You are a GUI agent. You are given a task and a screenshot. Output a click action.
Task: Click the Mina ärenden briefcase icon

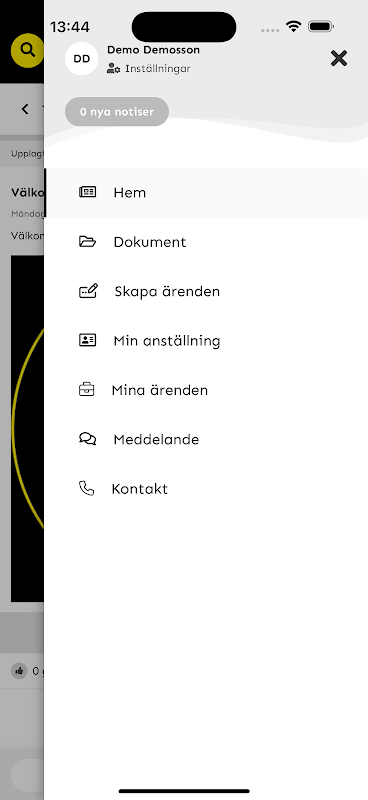(x=86, y=390)
